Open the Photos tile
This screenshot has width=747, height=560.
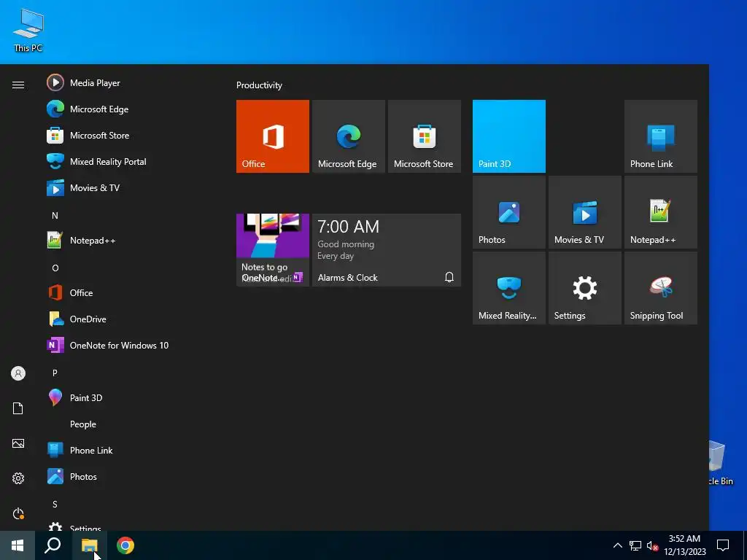coord(508,212)
